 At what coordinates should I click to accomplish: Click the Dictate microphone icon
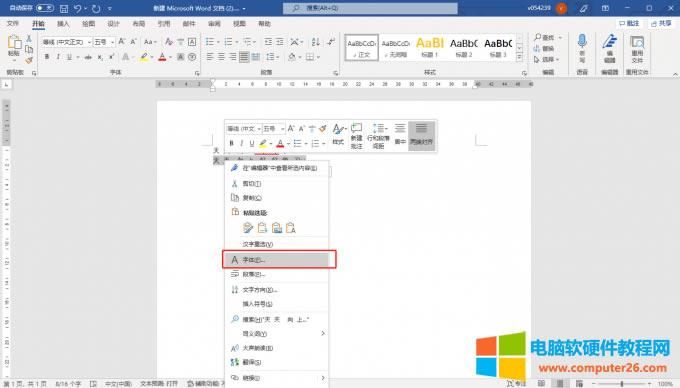582,42
